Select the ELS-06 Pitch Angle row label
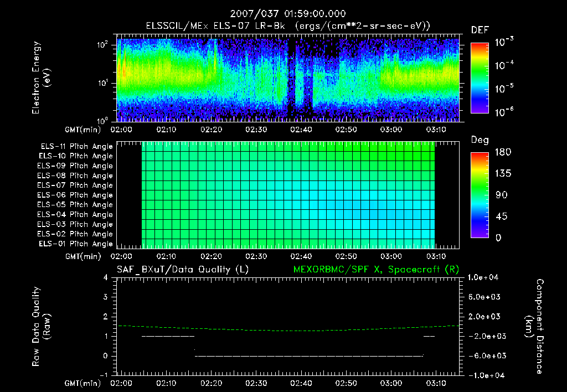Viewport: 567px width, 392px height. pyautogui.click(x=75, y=195)
